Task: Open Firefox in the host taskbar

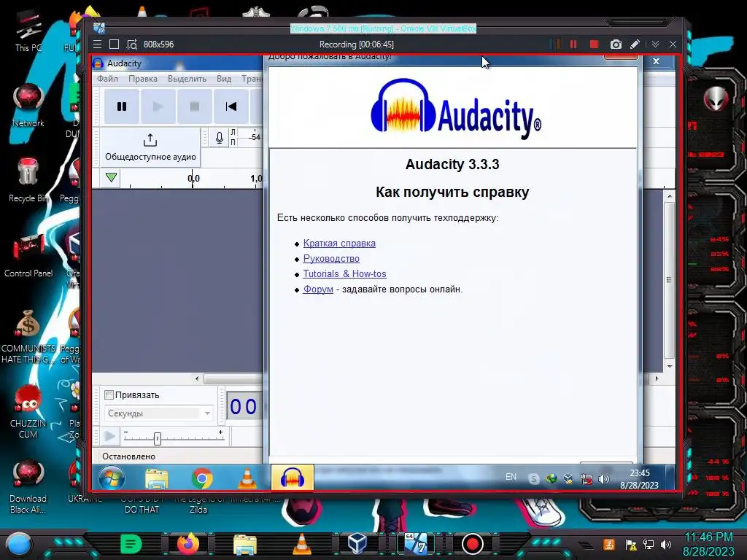Action: click(x=188, y=544)
